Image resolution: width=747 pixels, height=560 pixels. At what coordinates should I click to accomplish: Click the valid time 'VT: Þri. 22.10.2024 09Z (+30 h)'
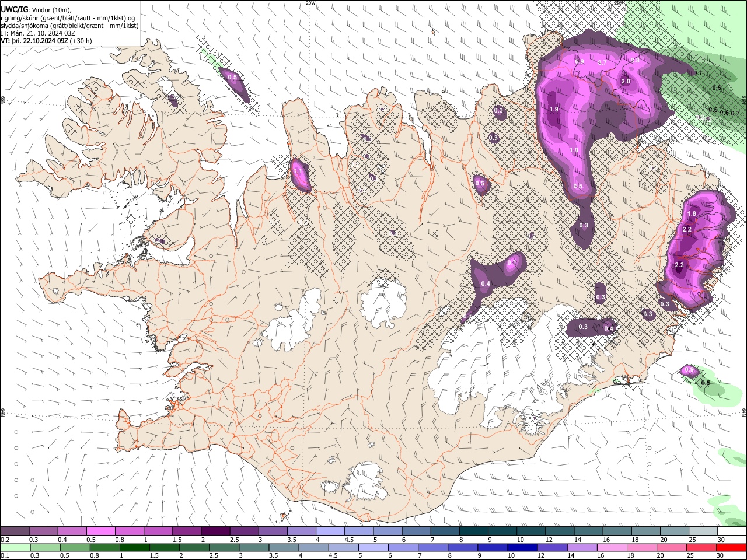point(46,41)
